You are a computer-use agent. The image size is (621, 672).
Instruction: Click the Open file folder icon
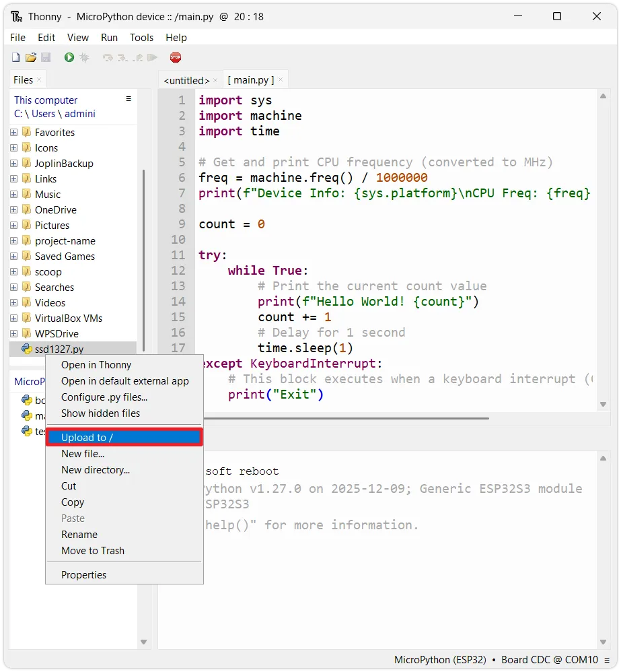point(31,58)
